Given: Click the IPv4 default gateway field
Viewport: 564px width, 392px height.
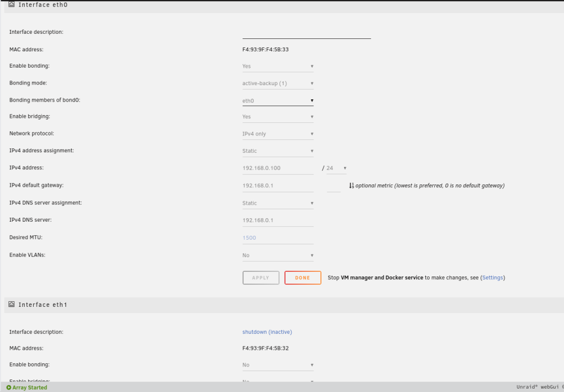Looking at the screenshot, I should [277, 186].
